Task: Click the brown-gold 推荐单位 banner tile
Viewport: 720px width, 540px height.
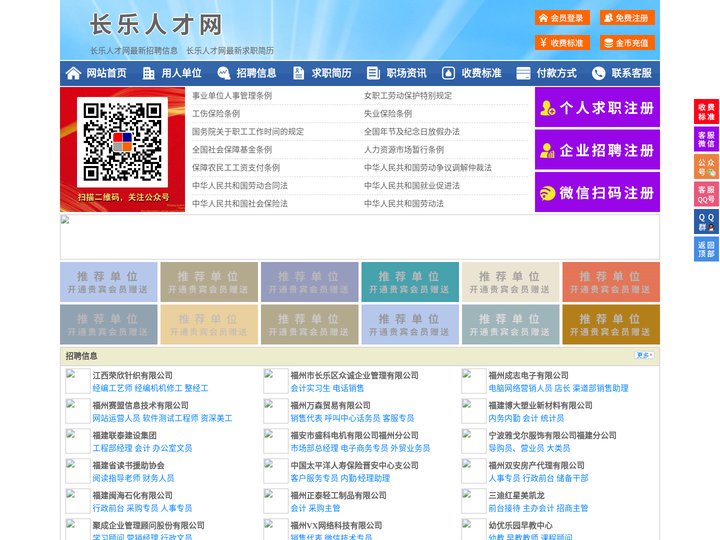Action: click(x=611, y=324)
